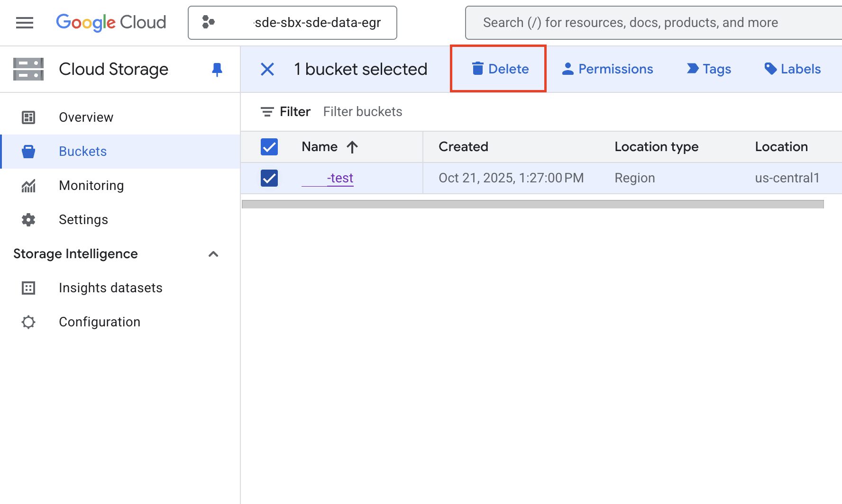
Task: Collapse the Storage Intelligence section
Action: pos(213,254)
